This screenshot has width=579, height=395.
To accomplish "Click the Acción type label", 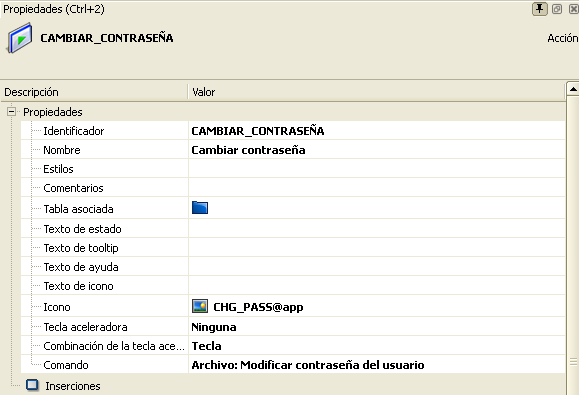I will (563, 38).
